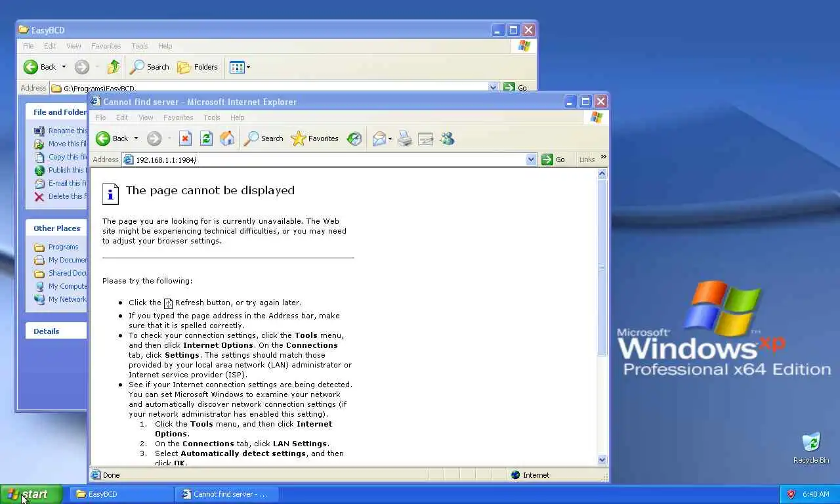Open Search in Internet Explorer toolbar

263,138
